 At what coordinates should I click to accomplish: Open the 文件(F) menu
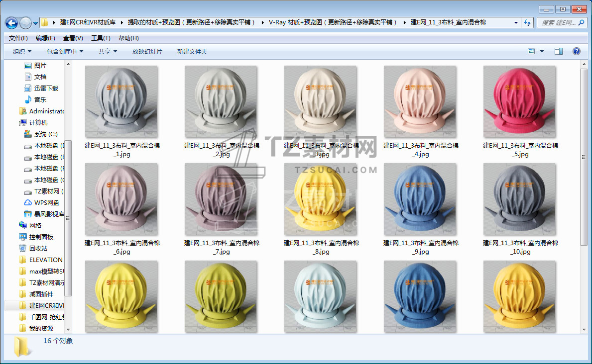pos(18,38)
